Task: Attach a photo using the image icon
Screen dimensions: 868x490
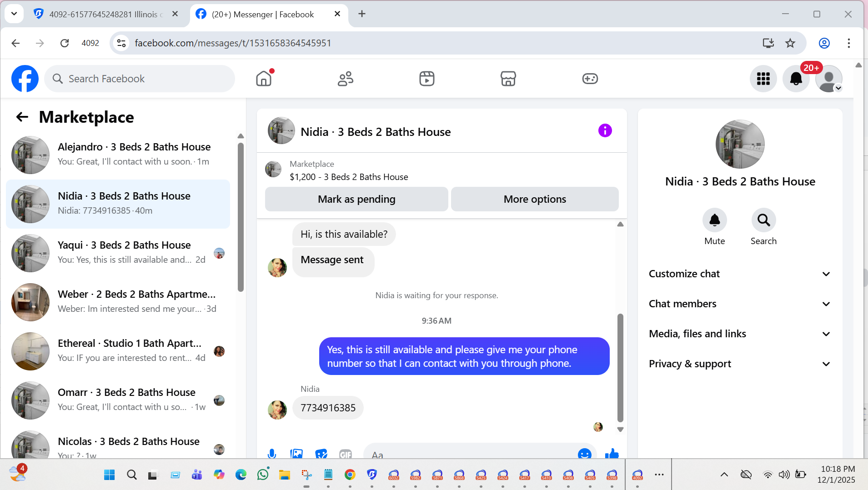Action: tap(296, 454)
